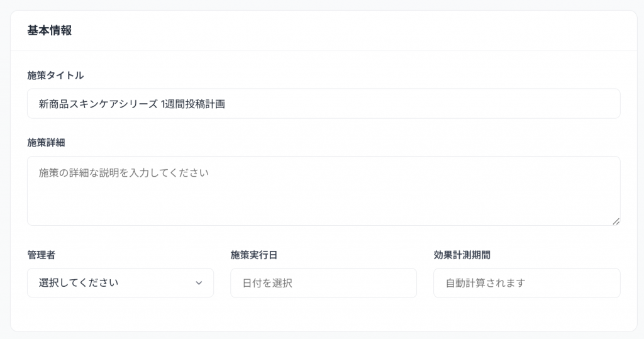
Task: Focus the 施策タイトル input field
Action: coord(323,104)
